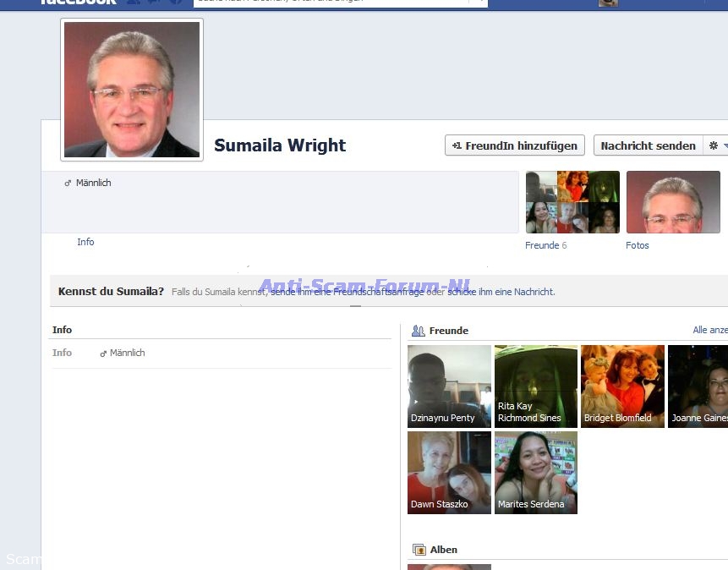Click the Fotos preview thumbnail
Image resolution: width=728 pixels, height=570 pixels.
673,202
